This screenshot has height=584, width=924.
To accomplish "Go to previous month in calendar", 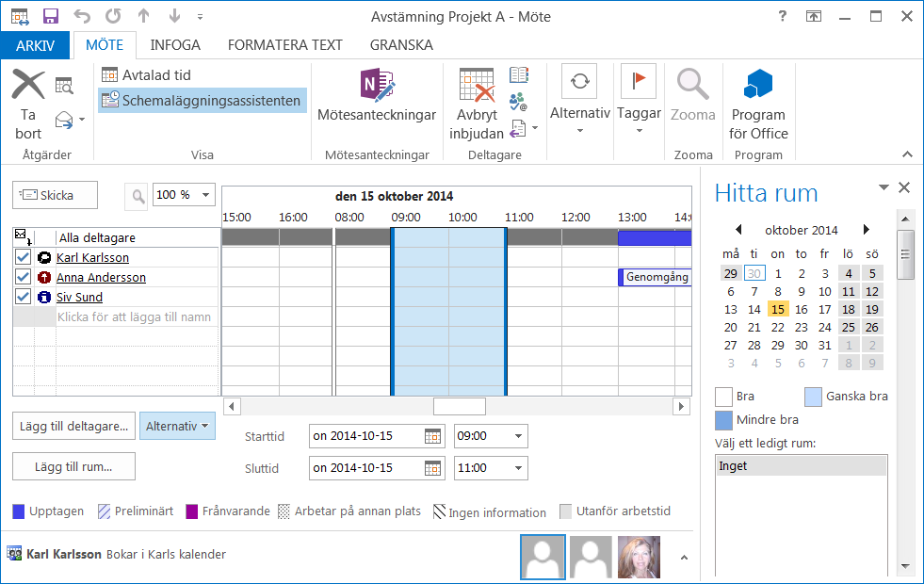I will click(738, 230).
